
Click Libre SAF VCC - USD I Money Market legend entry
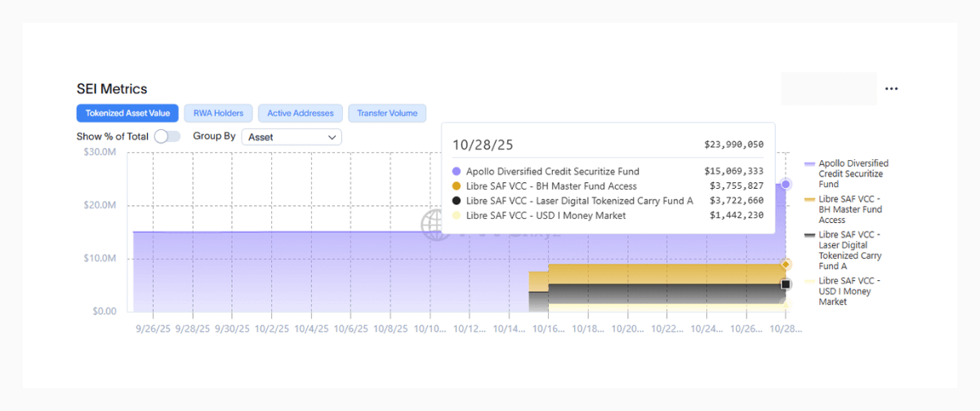(844, 291)
